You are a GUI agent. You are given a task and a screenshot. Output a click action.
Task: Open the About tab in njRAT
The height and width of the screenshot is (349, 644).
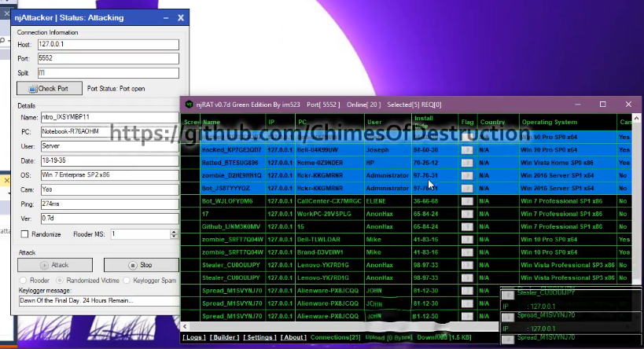click(x=293, y=337)
